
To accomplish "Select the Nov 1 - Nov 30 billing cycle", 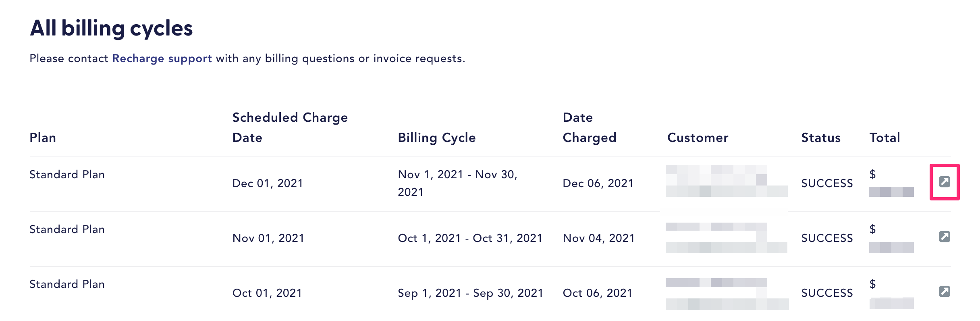I will (x=458, y=183).
